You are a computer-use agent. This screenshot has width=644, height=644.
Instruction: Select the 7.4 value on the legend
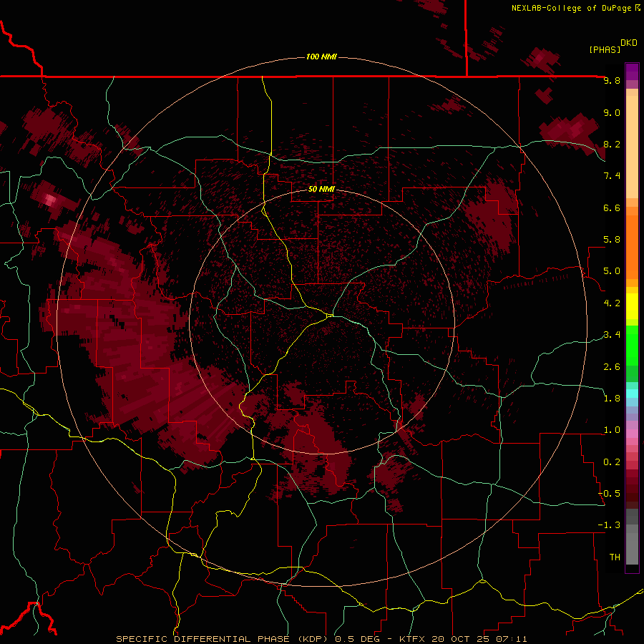612,176
